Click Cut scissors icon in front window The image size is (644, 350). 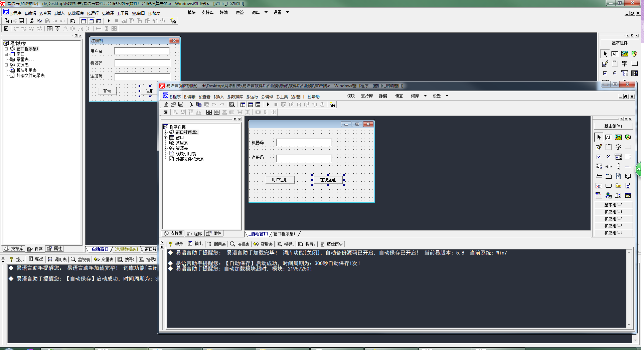pyautogui.click(x=191, y=105)
